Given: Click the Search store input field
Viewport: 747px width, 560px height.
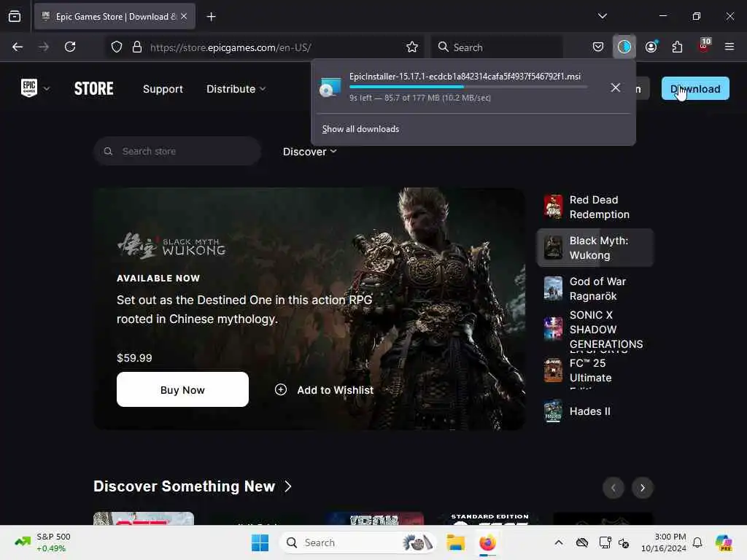Looking at the screenshot, I should click(177, 151).
